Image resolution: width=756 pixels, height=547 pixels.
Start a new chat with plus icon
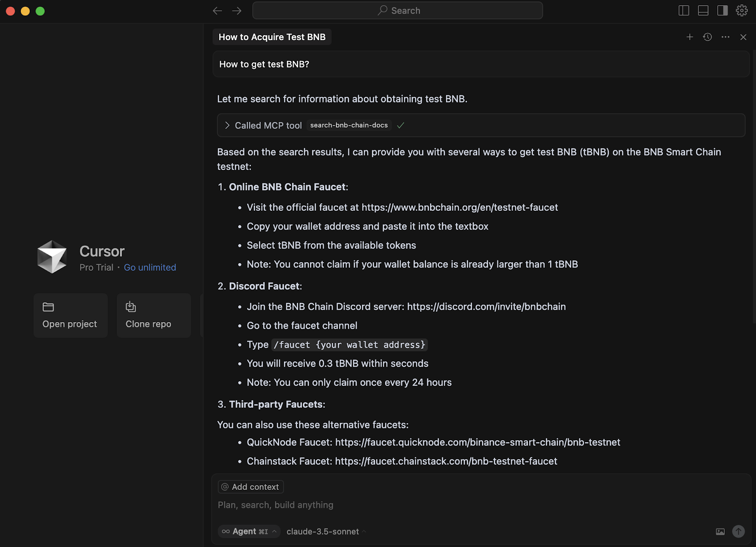[x=690, y=37]
